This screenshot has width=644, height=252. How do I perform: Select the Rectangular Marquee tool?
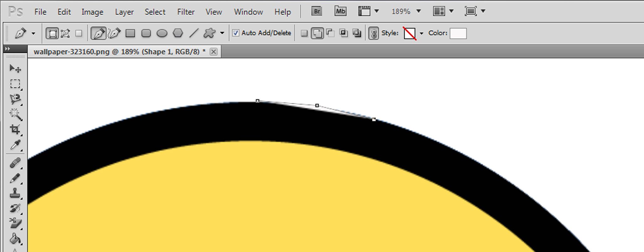pyautogui.click(x=15, y=84)
